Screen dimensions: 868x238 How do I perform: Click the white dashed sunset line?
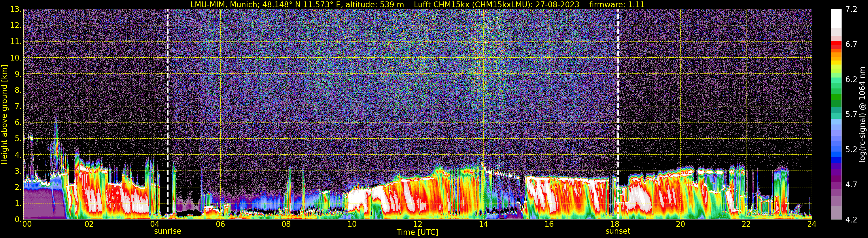pyautogui.click(x=618, y=114)
